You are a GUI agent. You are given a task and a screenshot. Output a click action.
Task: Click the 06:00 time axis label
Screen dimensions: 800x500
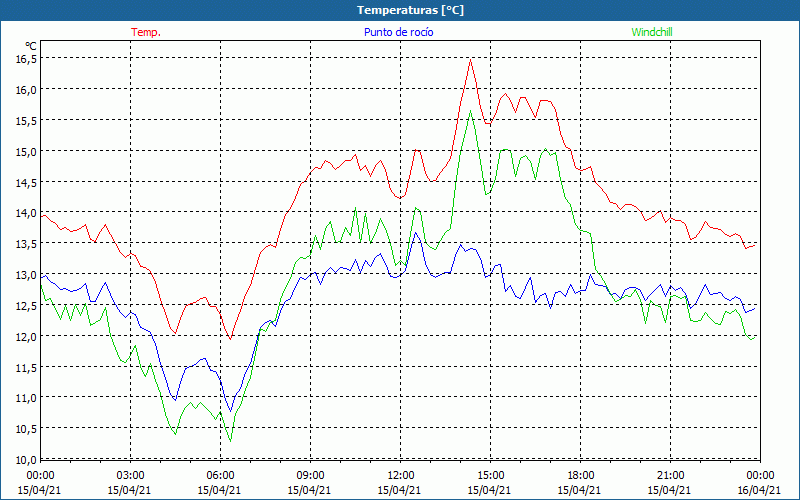pos(220,476)
